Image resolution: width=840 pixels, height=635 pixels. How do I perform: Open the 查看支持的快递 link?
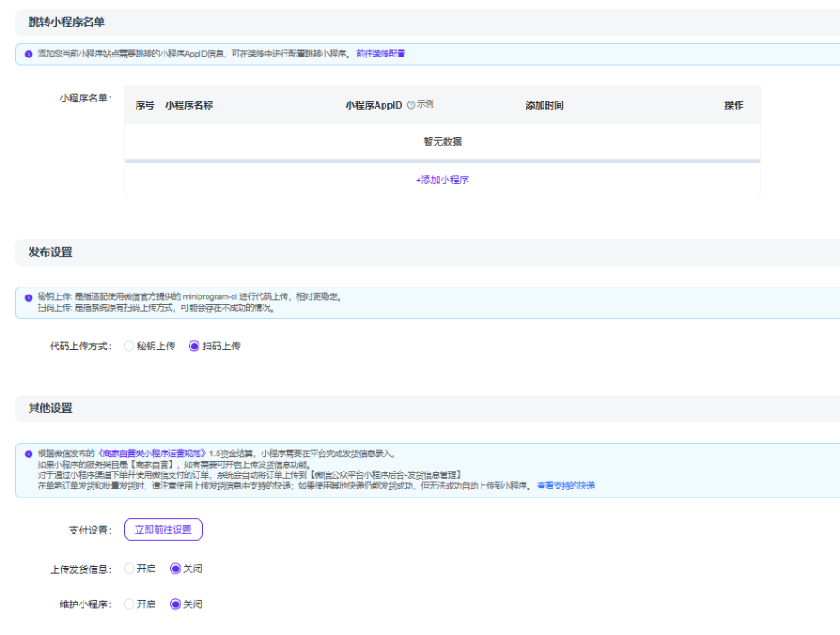tap(566, 486)
